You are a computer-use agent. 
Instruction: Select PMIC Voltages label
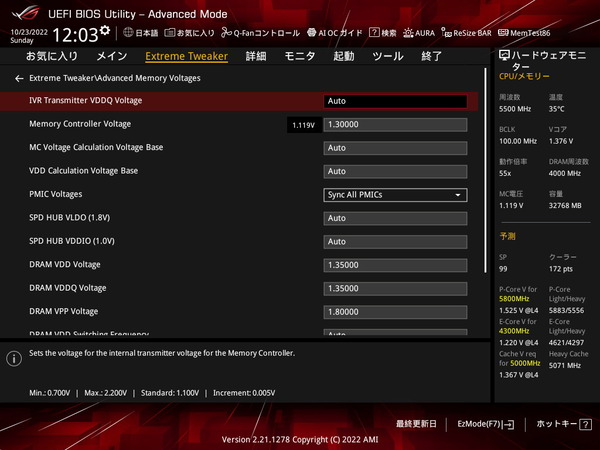55,194
